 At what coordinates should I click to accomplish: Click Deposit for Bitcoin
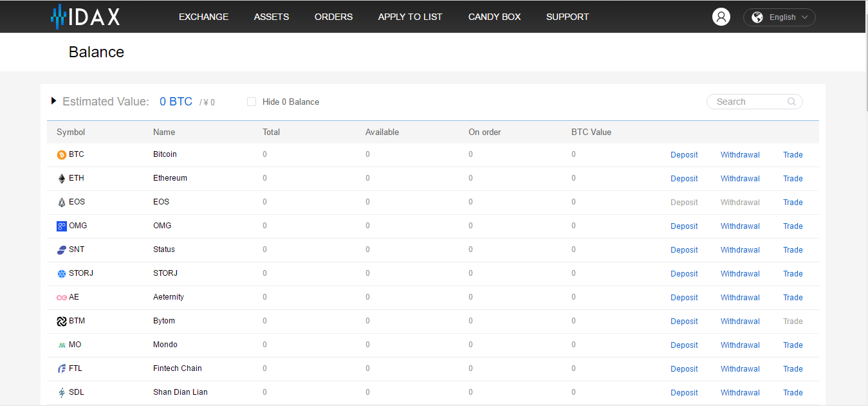[684, 155]
